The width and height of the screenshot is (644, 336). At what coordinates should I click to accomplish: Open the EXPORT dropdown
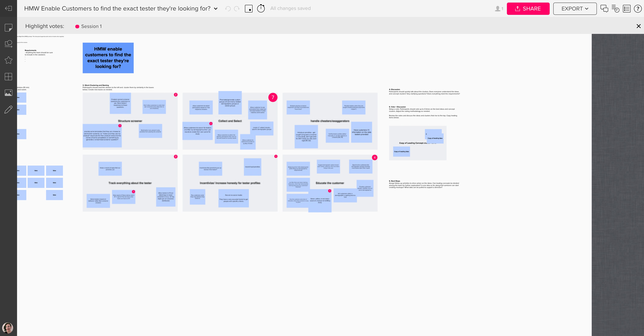coord(575,9)
